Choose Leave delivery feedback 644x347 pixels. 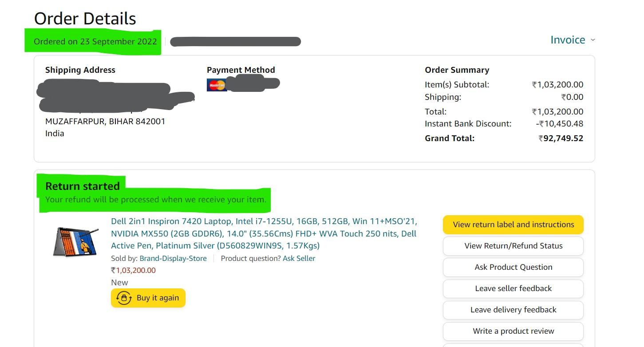(x=513, y=310)
